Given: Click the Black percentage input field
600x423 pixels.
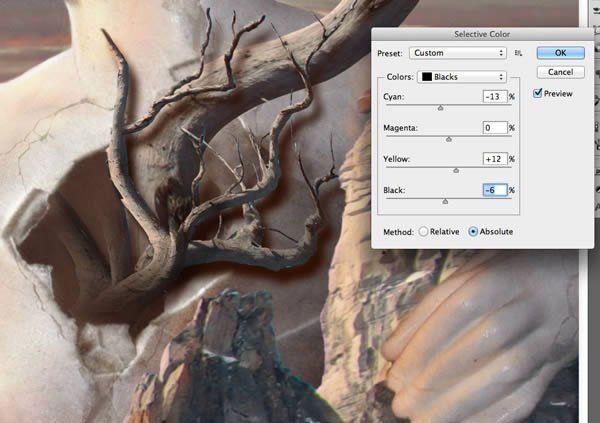Looking at the screenshot, I should [x=495, y=190].
